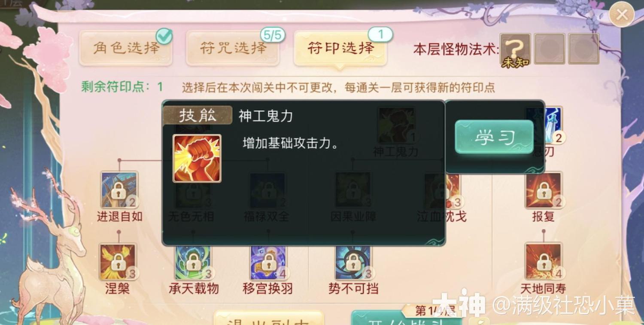Click the 退出副本 button at bottom
This screenshot has width=644, height=325.
(268, 318)
